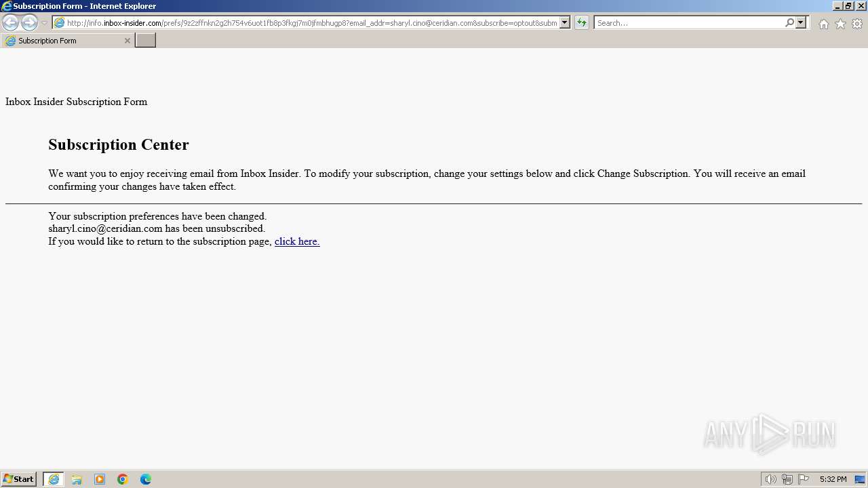Open the search provider dropdown arrow
868x488 pixels.
[801, 23]
